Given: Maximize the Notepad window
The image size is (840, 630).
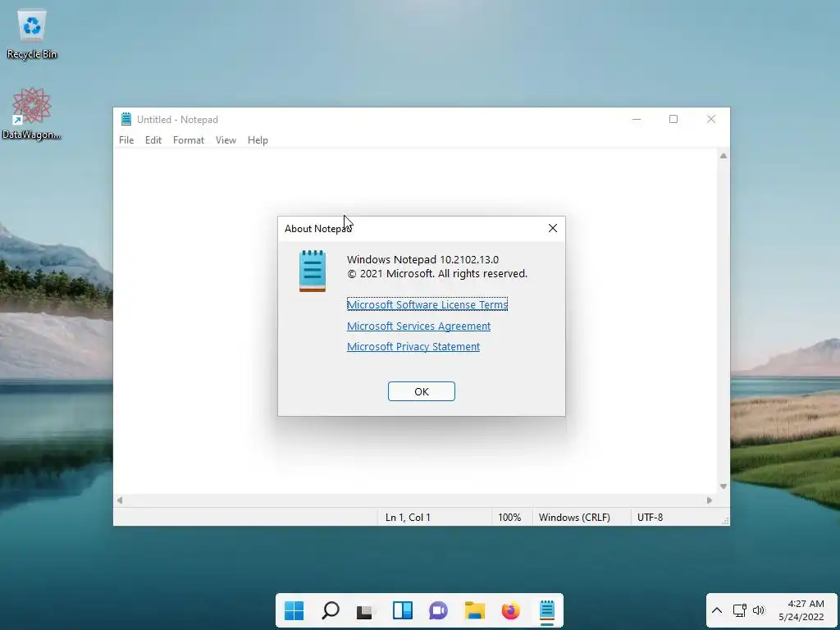Looking at the screenshot, I should 673,119.
